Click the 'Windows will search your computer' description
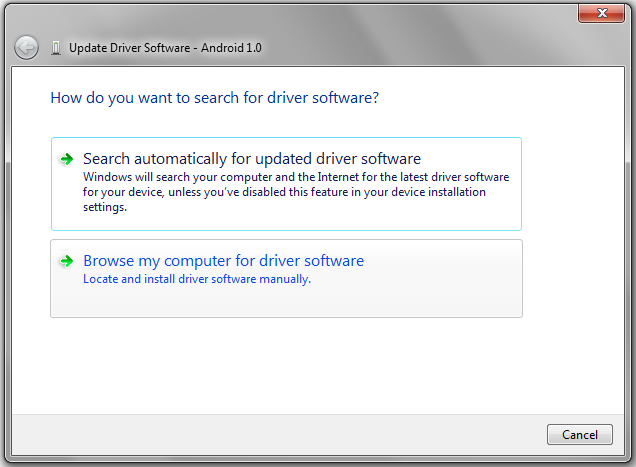This screenshot has width=636, height=467. tap(296, 192)
